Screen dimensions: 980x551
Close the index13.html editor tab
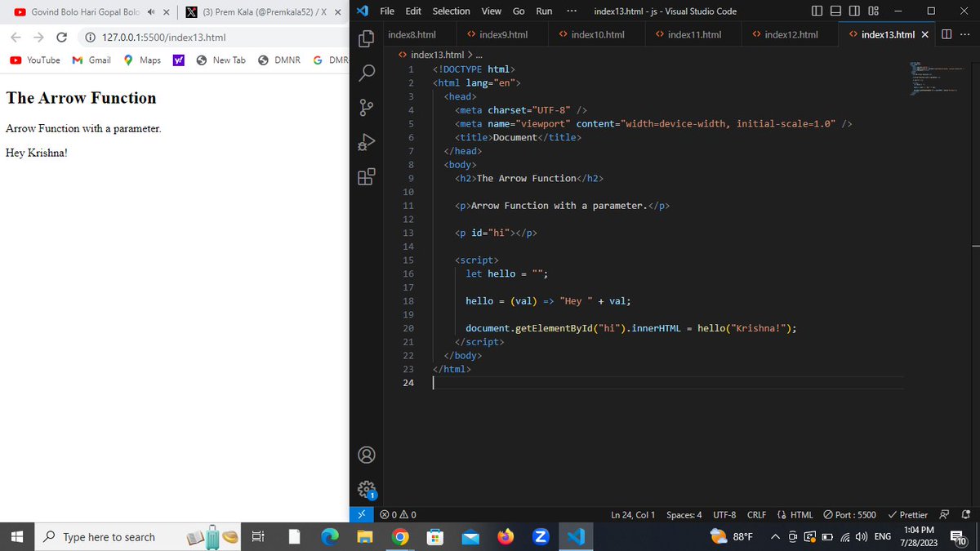tap(924, 34)
